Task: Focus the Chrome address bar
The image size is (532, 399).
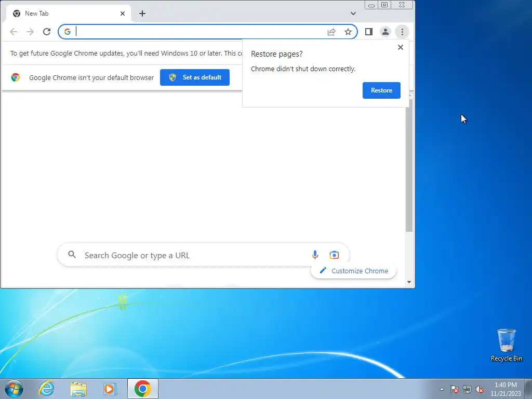Action: point(208,32)
